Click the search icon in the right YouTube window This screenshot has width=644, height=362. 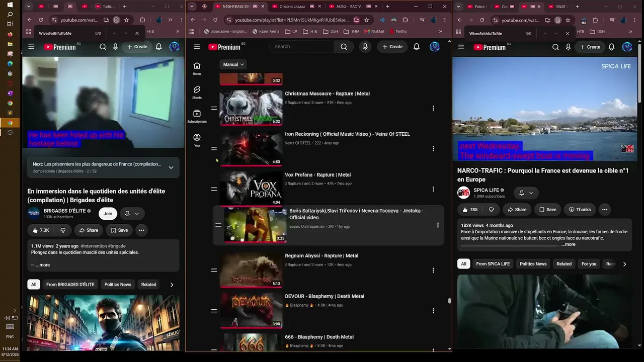[x=555, y=47]
